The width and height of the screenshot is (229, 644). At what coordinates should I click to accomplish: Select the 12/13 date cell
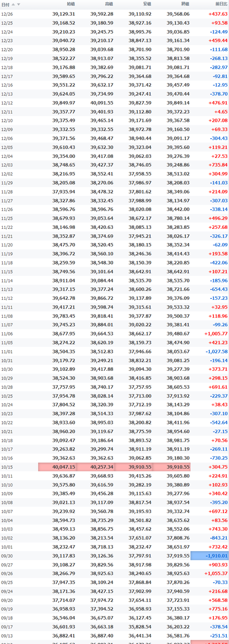click(x=7, y=94)
